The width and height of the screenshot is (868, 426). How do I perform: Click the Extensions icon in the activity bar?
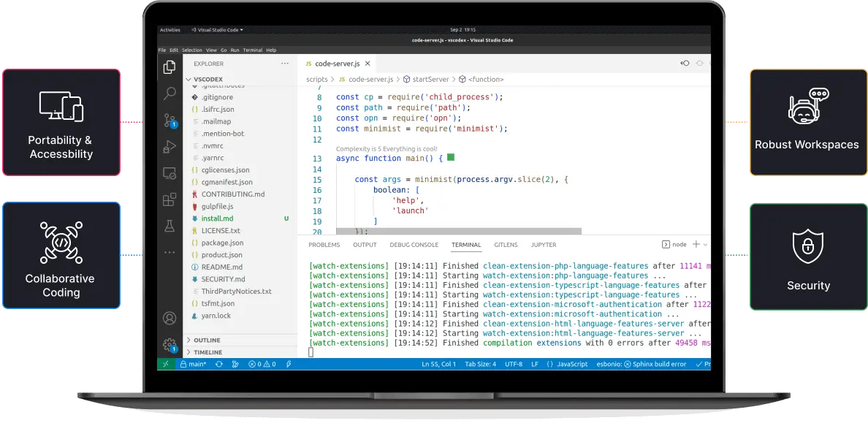[169, 199]
